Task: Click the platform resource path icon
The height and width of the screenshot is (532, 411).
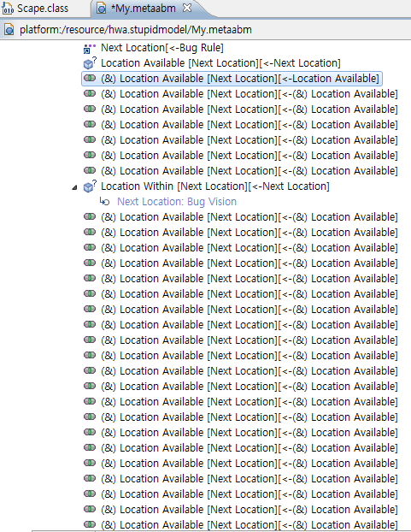Action: coord(9,30)
